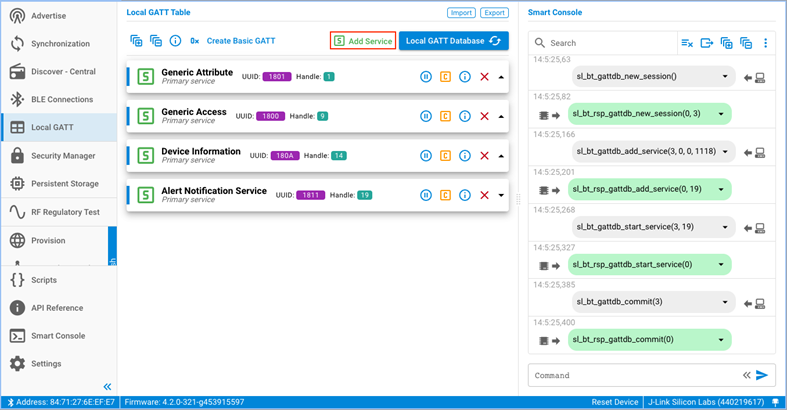This screenshot has width=787, height=410.
Task: Toggle pause on Device Information service
Action: click(x=425, y=156)
